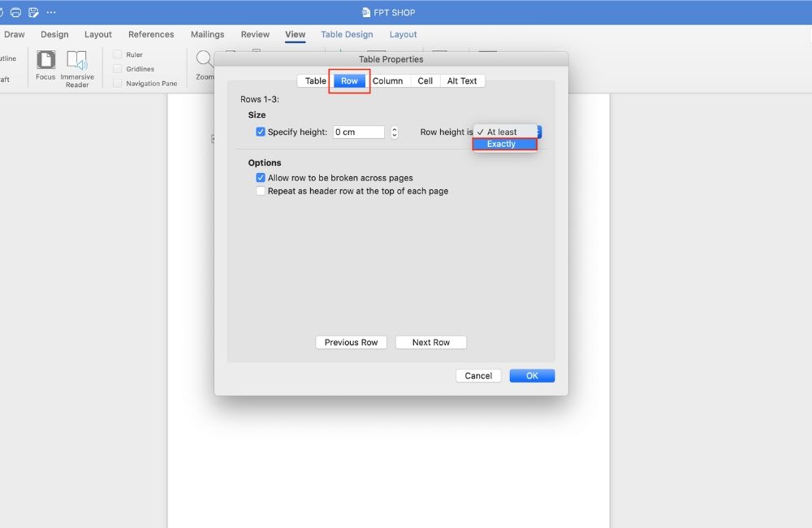Screen dimensions: 812x528
Task: Click the print icon in title bar
Action: tap(16, 12)
